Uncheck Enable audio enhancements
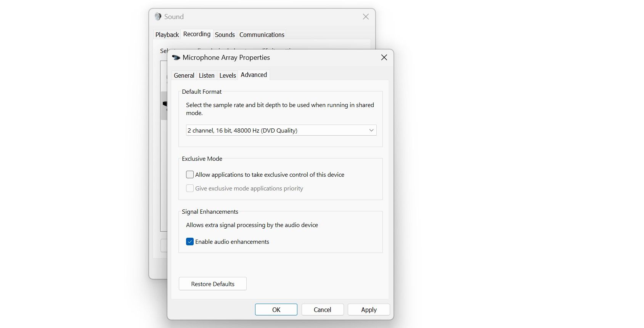 tap(190, 242)
